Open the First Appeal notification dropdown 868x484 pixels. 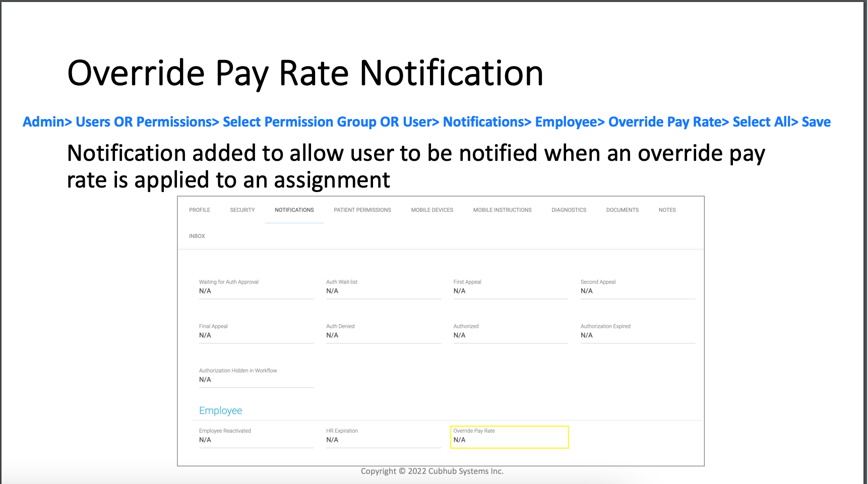tap(511, 289)
